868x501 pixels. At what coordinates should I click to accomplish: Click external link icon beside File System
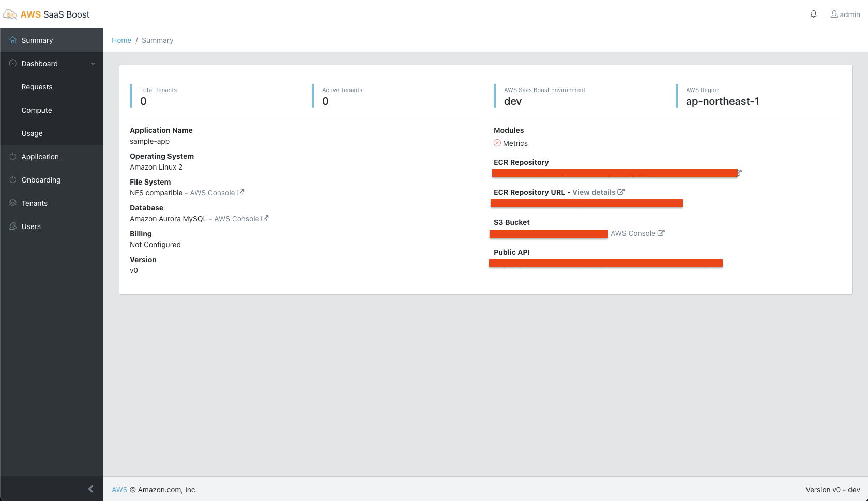point(240,192)
